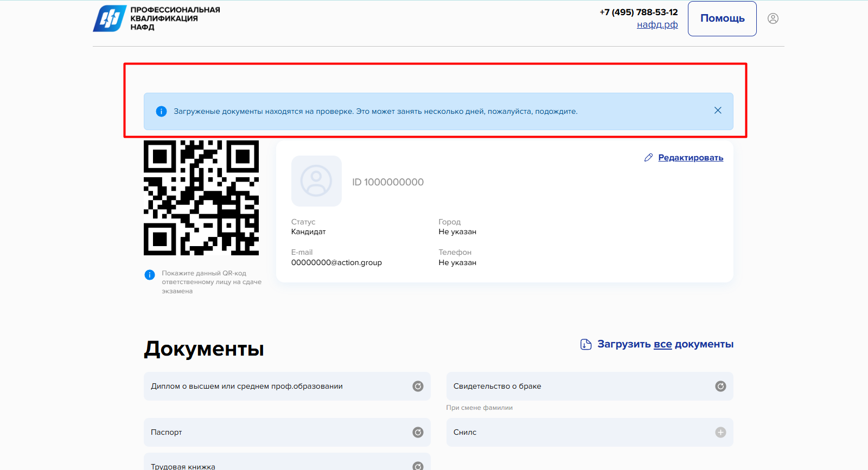Click the Кандидат status value
868x470 pixels.
coord(309,231)
